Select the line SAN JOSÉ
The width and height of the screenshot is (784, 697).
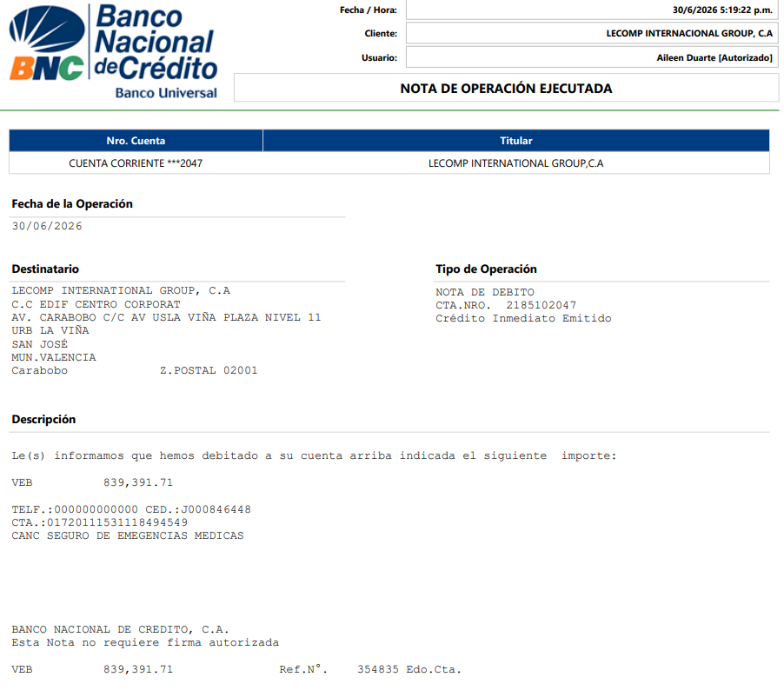[39, 344]
